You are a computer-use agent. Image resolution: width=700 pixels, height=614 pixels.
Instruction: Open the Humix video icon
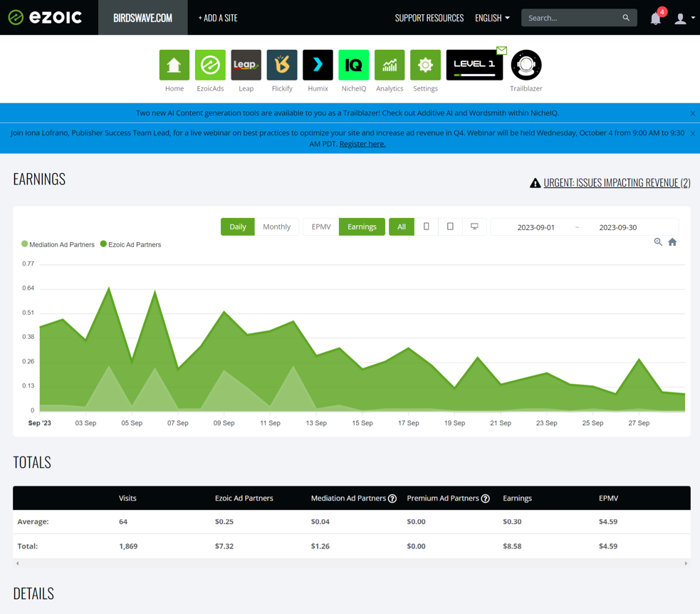pyautogui.click(x=318, y=66)
